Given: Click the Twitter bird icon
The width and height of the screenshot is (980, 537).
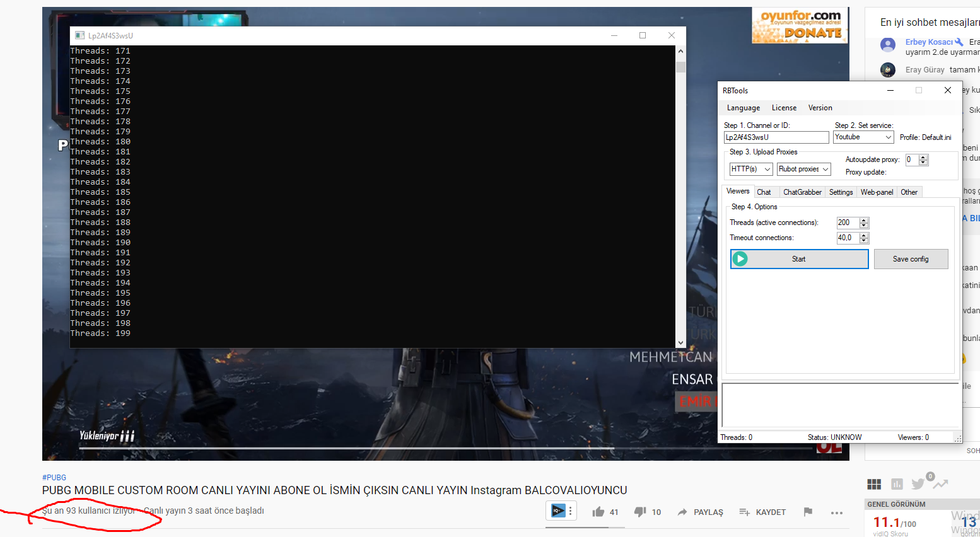Looking at the screenshot, I should [918, 484].
